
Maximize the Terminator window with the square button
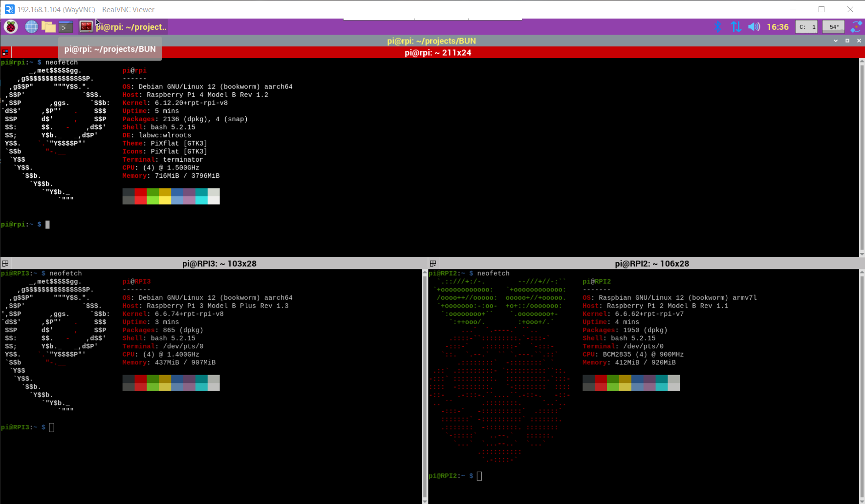[847, 41]
